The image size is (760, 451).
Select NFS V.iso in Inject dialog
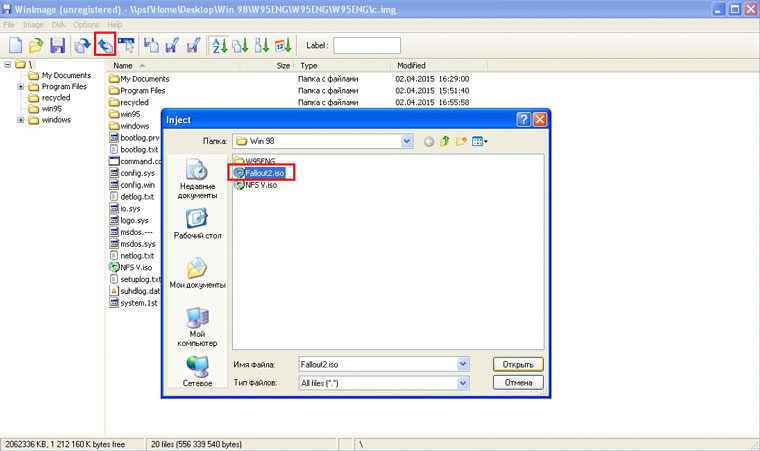pos(255,185)
